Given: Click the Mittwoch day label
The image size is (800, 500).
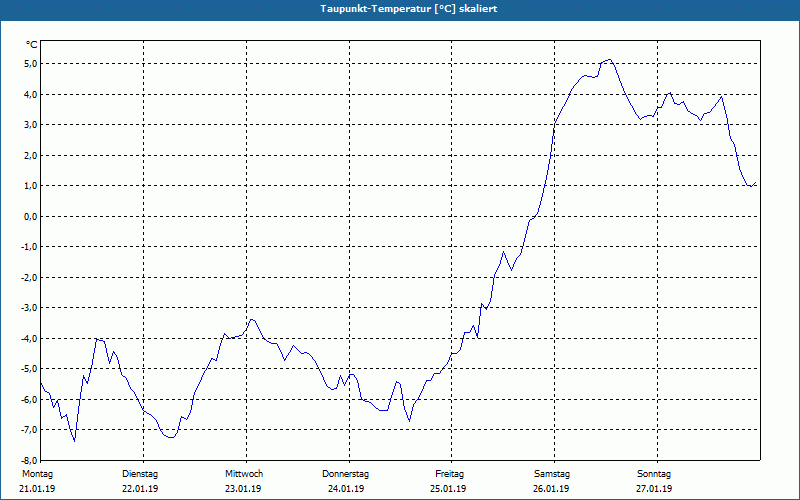Looking at the screenshot, I should (244, 474).
